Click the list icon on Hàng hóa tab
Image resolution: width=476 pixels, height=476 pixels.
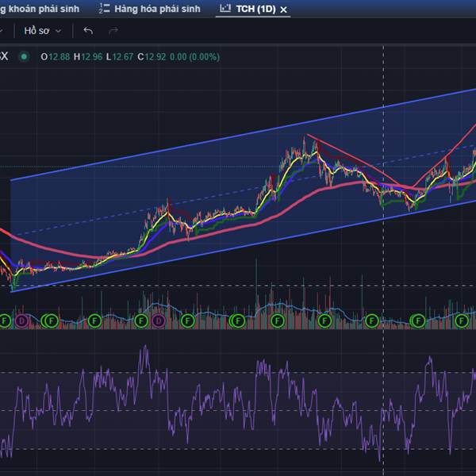105,9
